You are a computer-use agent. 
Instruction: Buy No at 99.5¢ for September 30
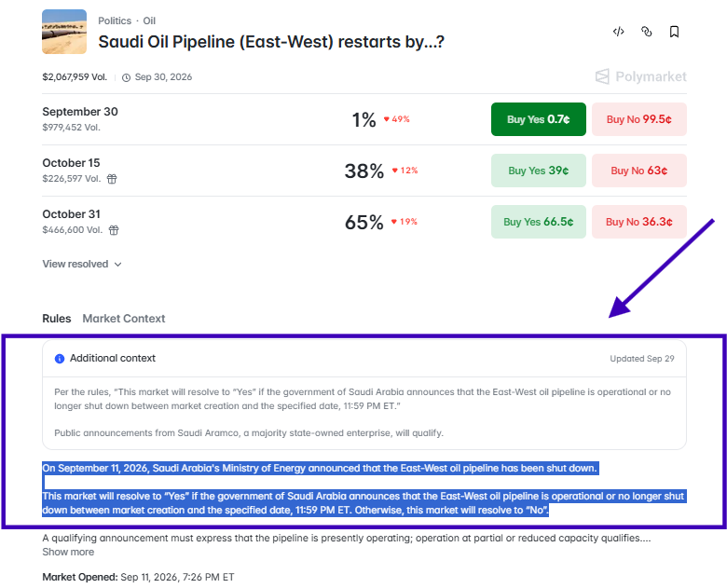(638, 119)
